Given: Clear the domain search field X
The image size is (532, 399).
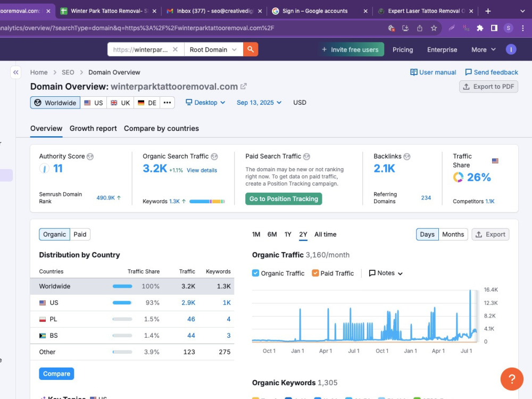Looking at the screenshot, I should click(x=175, y=49).
